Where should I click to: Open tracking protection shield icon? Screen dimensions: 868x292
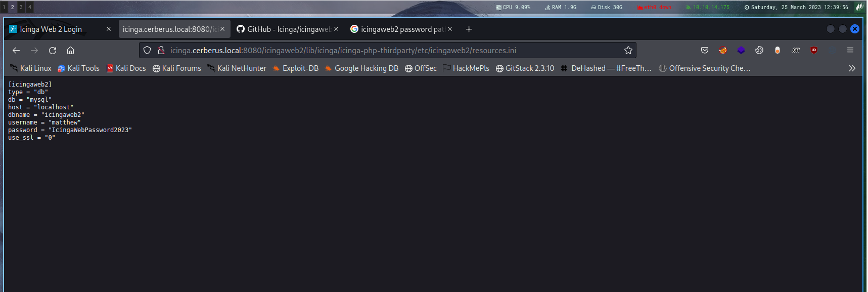(x=147, y=50)
